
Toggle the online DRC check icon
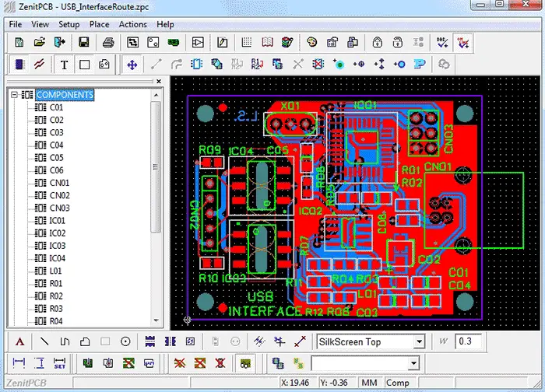(x=462, y=42)
